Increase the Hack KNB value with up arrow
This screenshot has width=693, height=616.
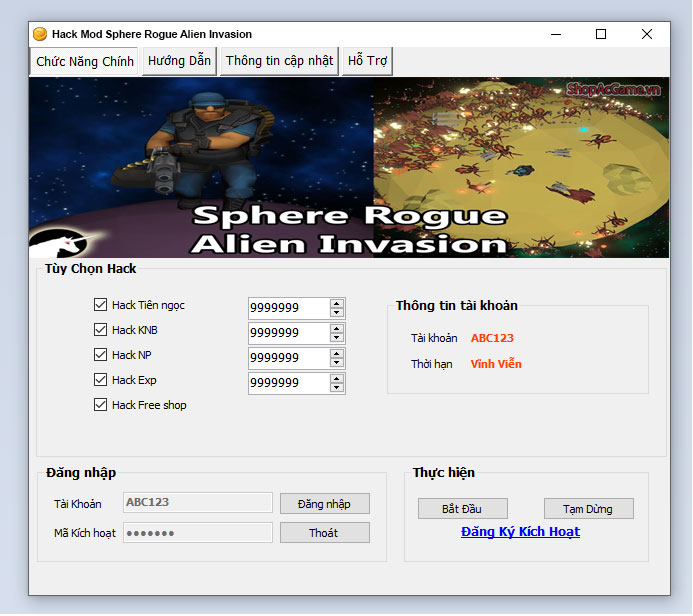(337, 329)
